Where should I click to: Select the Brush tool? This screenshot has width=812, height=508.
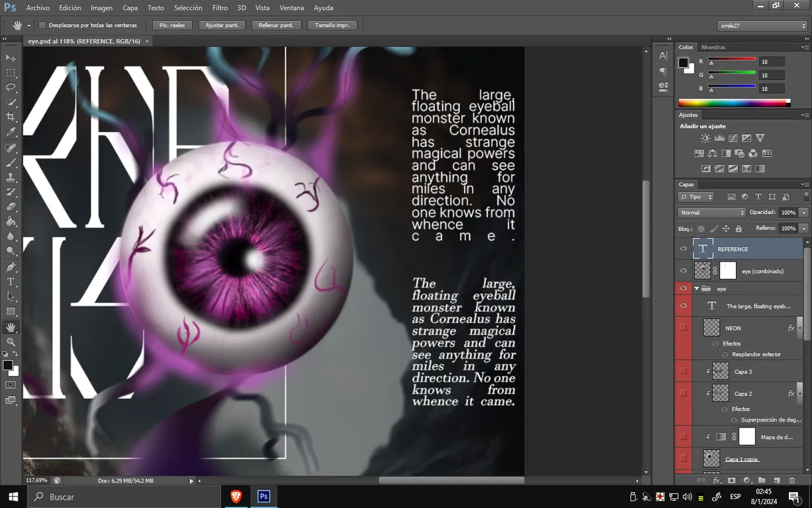(x=11, y=163)
